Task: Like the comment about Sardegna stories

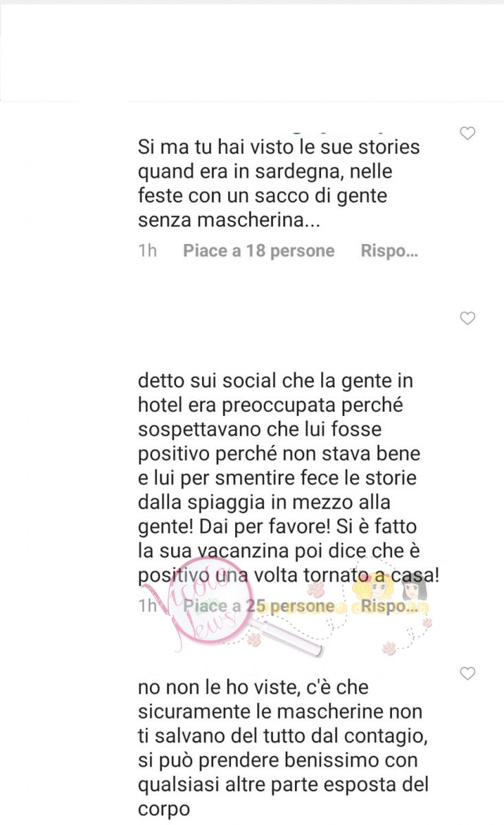Action: [x=468, y=133]
